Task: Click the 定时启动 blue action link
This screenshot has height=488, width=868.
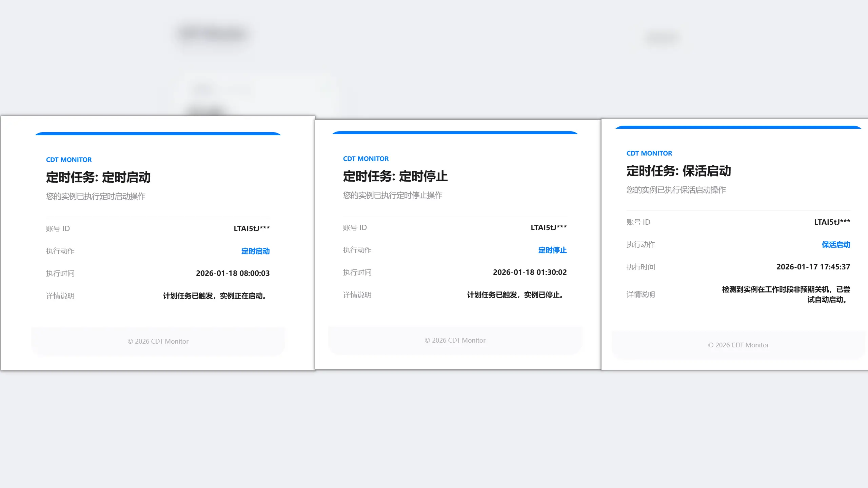Action: [x=254, y=251]
